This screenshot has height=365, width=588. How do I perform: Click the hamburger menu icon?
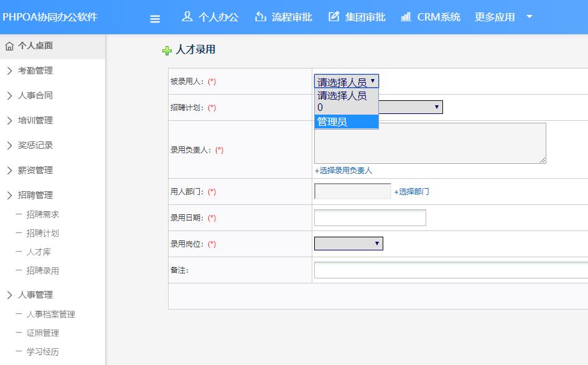click(154, 17)
